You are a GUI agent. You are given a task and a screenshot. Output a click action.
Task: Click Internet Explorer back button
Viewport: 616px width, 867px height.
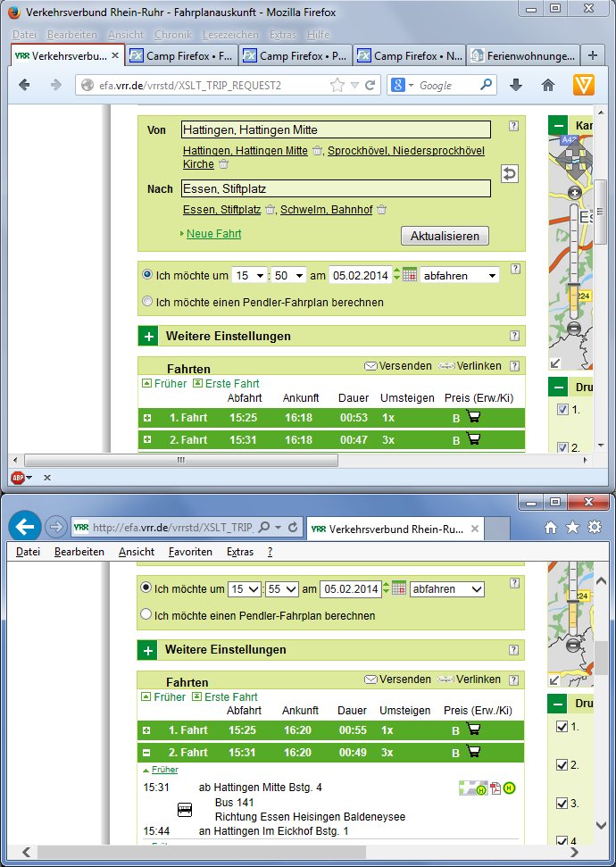pos(25,527)
